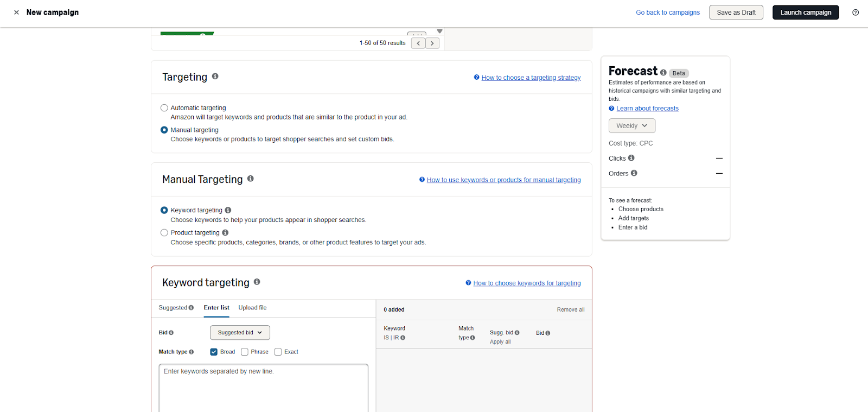
Task: Click Remove all in added keywords panel
Action: [x=571, y=310]
